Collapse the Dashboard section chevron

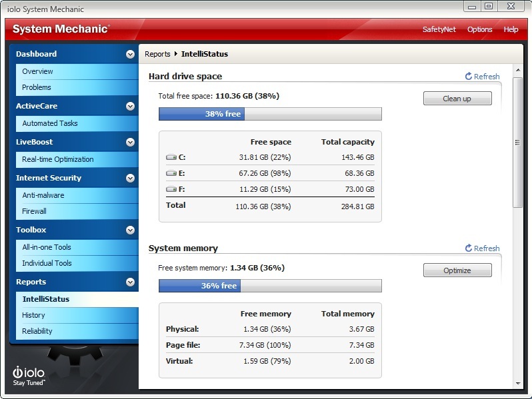(x=130, y=54)
